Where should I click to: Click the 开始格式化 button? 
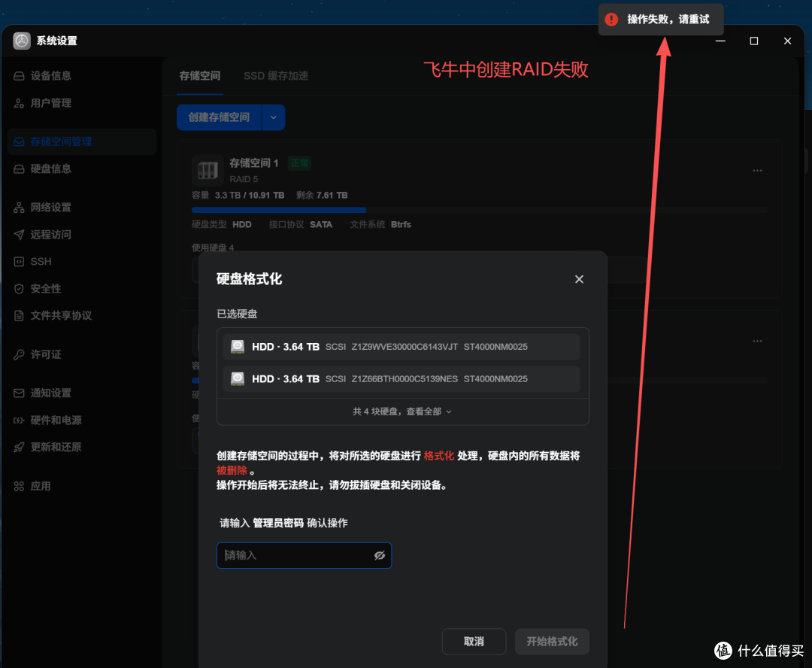coord(552,642)
